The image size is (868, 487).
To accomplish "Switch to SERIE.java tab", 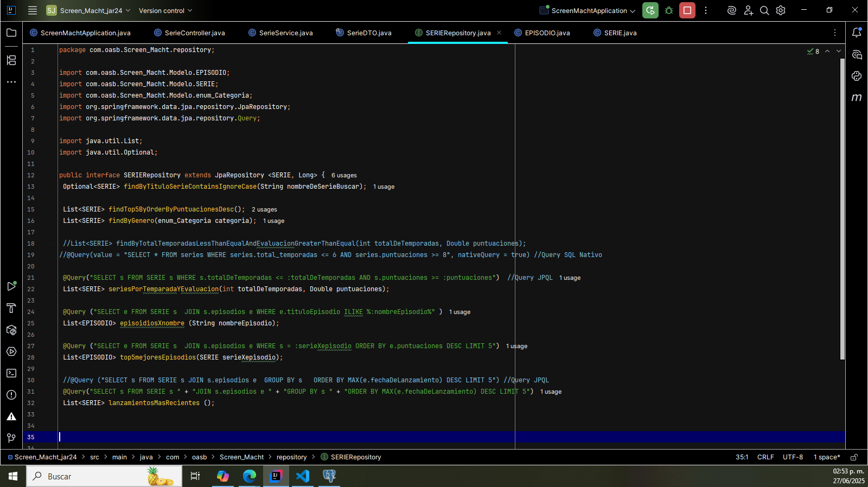I will (615, 33).
